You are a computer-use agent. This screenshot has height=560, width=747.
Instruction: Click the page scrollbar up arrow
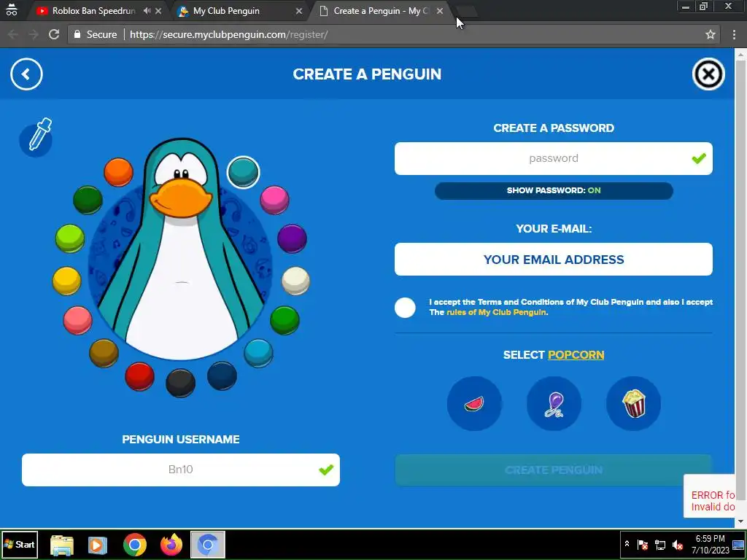click(x=741, y=54)
